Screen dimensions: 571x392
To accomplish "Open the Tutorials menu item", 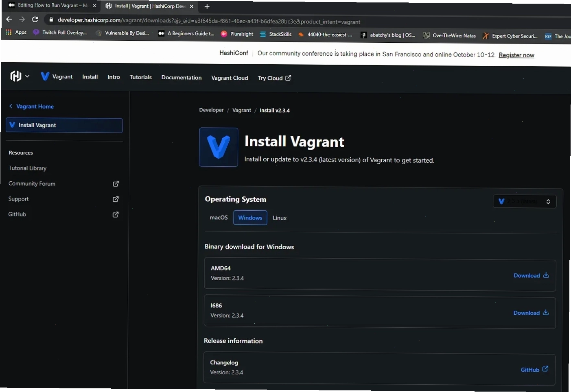I will pyautogui.click(x=140, y=77).
